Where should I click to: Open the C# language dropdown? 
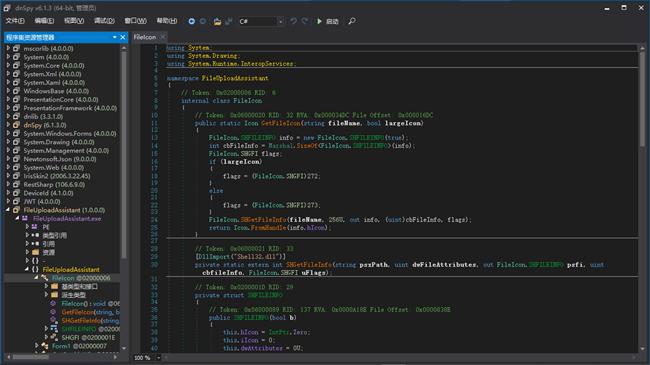pos(261,21)
